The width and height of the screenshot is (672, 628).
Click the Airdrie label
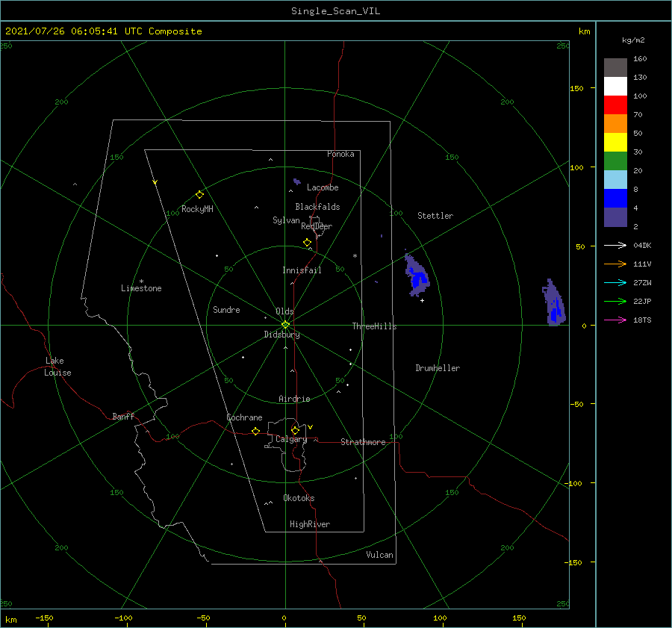pyautogui.click(x=294, y=399)
